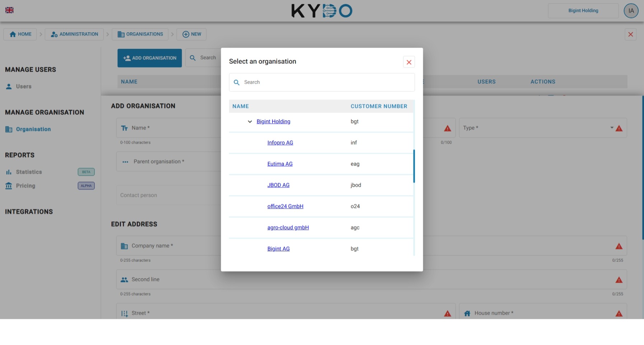Image resolution: width=644 pixels, height=345 pixels.
Task: Close the form with the top-right red X
Action: [630, 34]
